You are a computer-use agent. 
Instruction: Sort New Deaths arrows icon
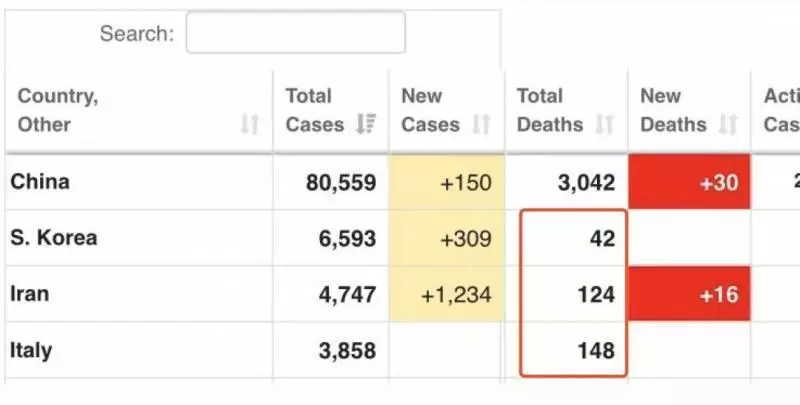point(728,124)
